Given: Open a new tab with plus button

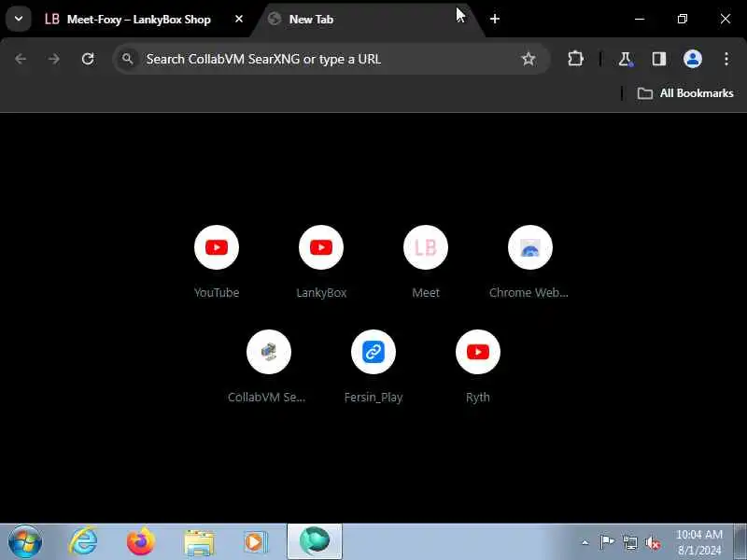Looking at the screenshot, I should [x=495, y=19].
